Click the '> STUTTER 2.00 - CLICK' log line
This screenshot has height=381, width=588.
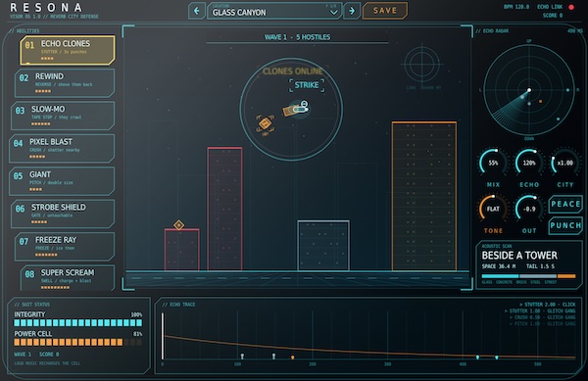click(x=547, y=305)
